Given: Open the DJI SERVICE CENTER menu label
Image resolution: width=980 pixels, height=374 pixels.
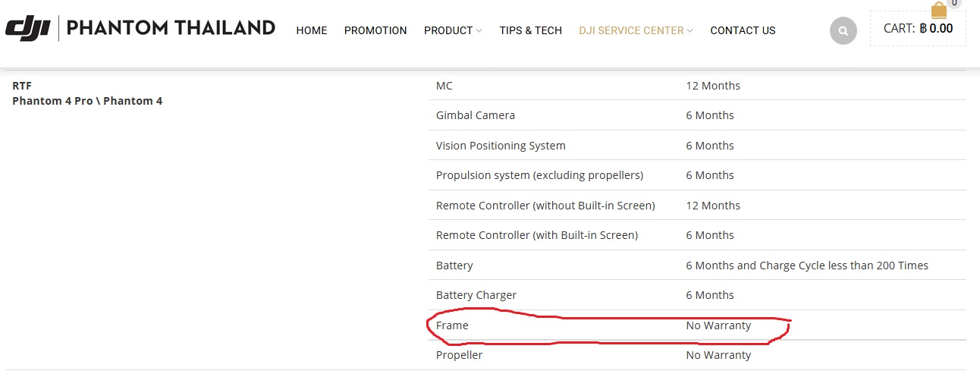Looking at the screenshot, I should (x=632, y=30).
